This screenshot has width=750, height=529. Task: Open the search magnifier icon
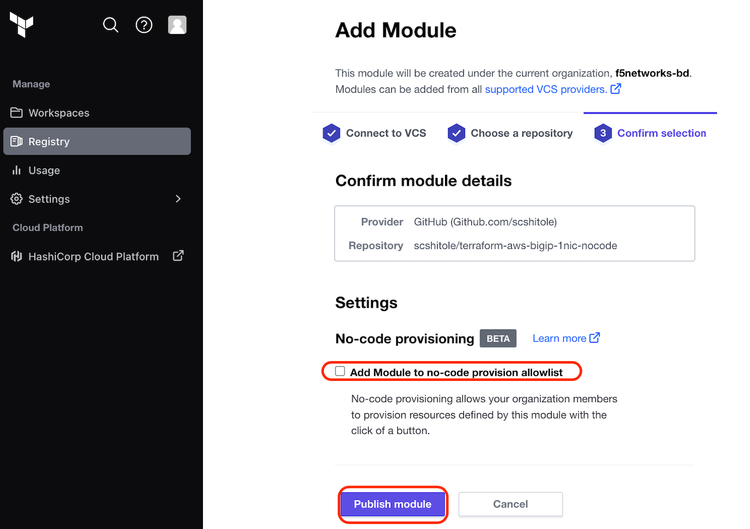(111, 25)
